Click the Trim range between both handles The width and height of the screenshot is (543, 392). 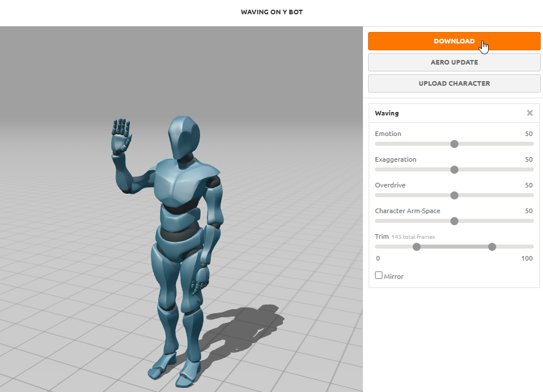pos(454,247)
